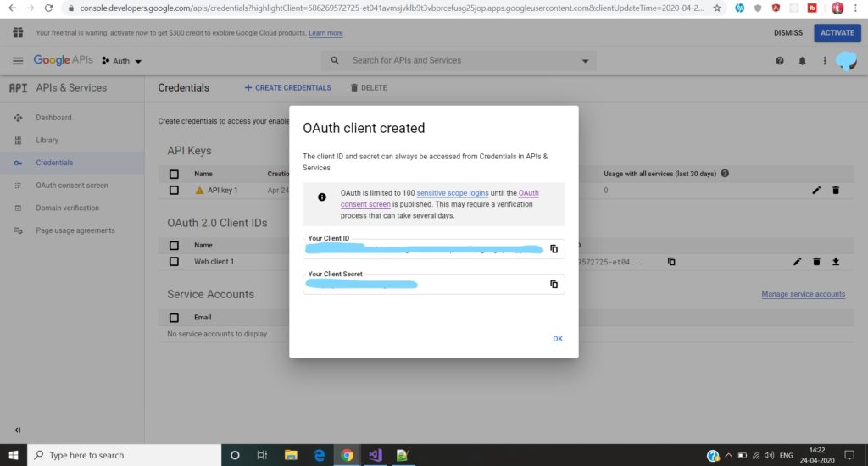Click the API key 1 warning icon
This screenshot has width=868, height=466.
click(199, 191)
